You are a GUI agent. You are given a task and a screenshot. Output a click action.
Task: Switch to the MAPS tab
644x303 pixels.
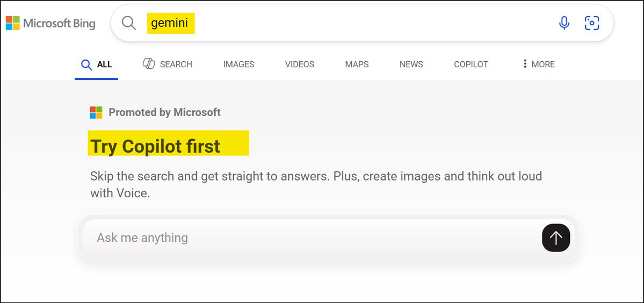point(357,64)
